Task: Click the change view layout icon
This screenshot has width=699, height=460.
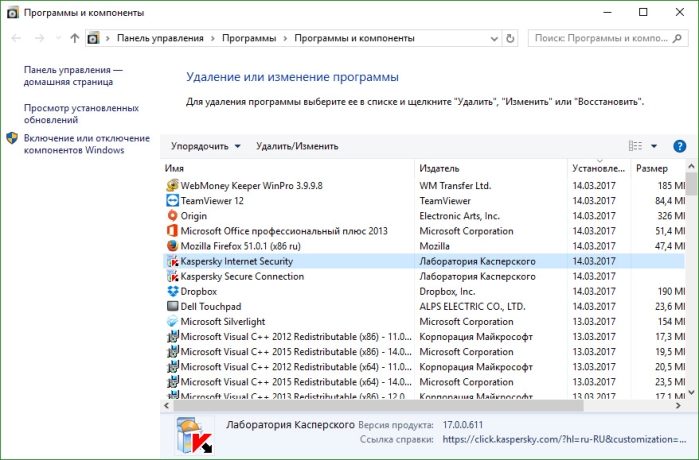Action: pos(635,146)
